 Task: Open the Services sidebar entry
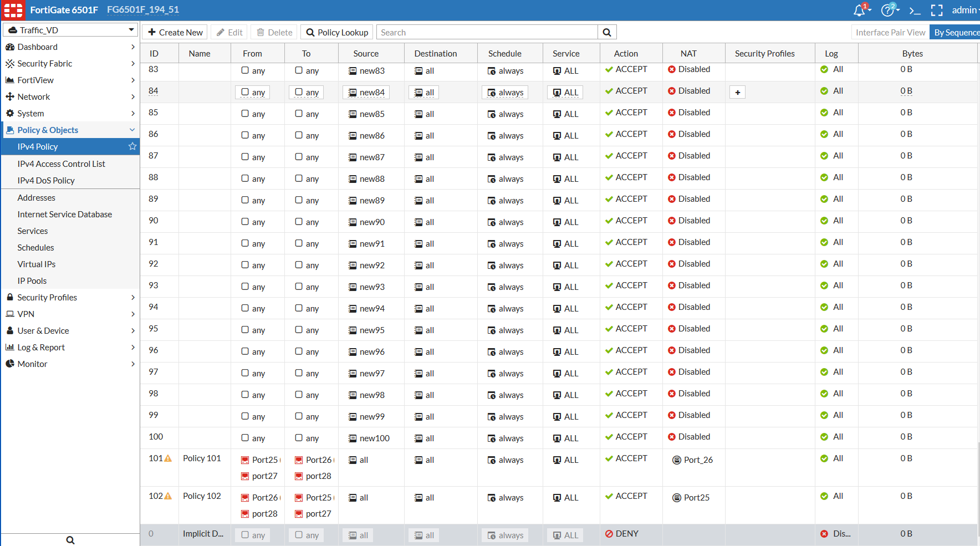33,231
